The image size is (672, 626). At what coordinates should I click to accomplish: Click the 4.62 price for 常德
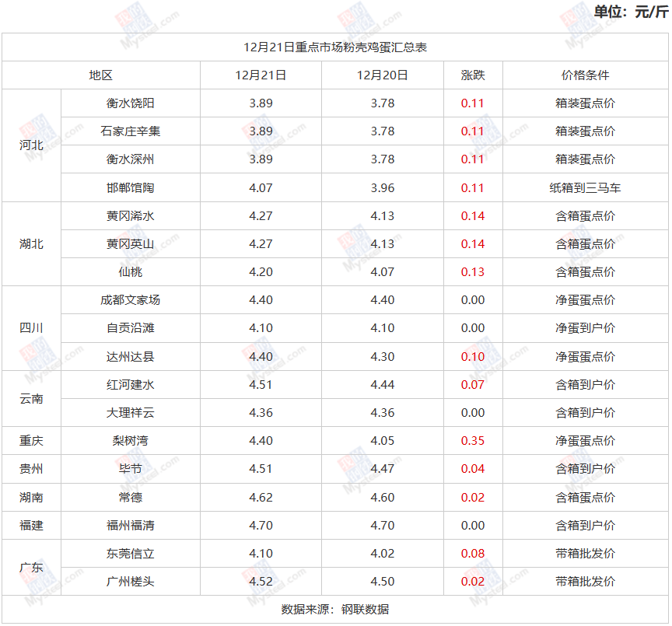[261, 498]
